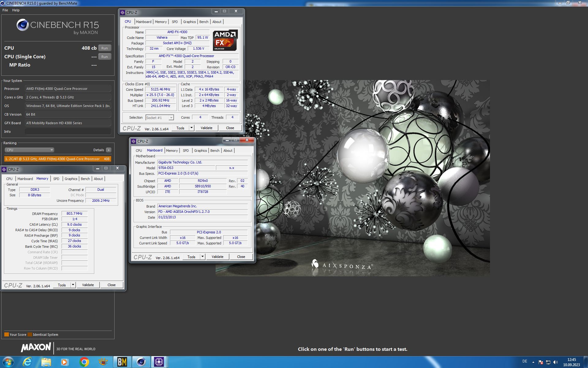Click CPU-Z title icon of CPU window

point(123,13)
